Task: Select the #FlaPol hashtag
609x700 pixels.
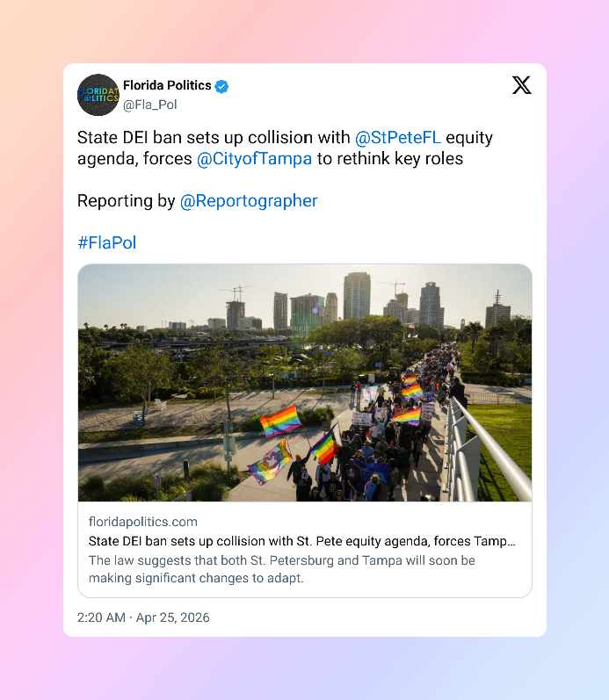Action: point(107,243)
